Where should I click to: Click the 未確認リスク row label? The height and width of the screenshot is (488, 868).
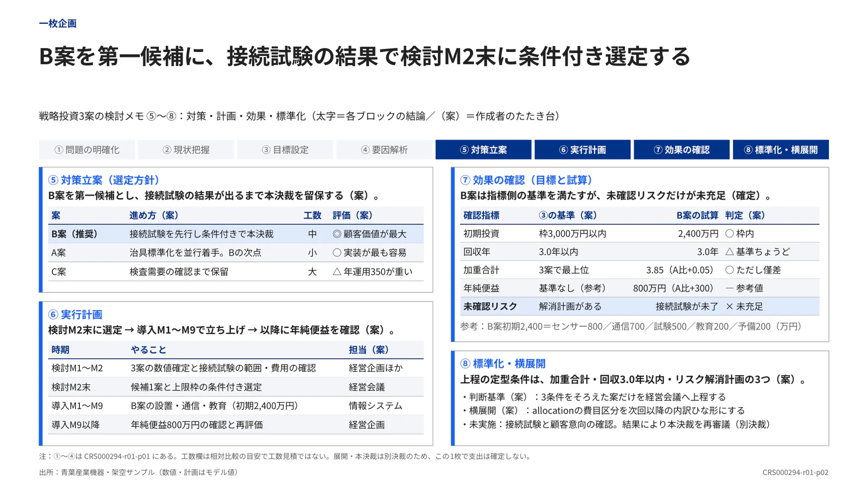pos(490,306)
